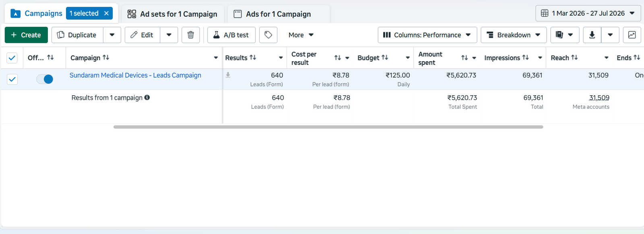Open the charts view icon
Image resolution: width=644 pixels, height=234 pixels.
pyautogui.click(x=632, y=35)
